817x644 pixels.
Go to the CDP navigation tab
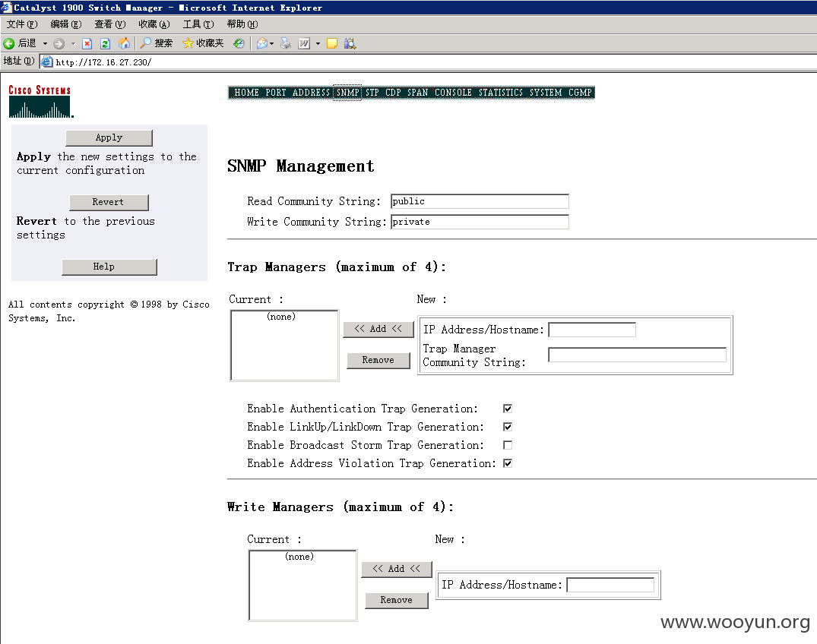click(x=393, y=93)
